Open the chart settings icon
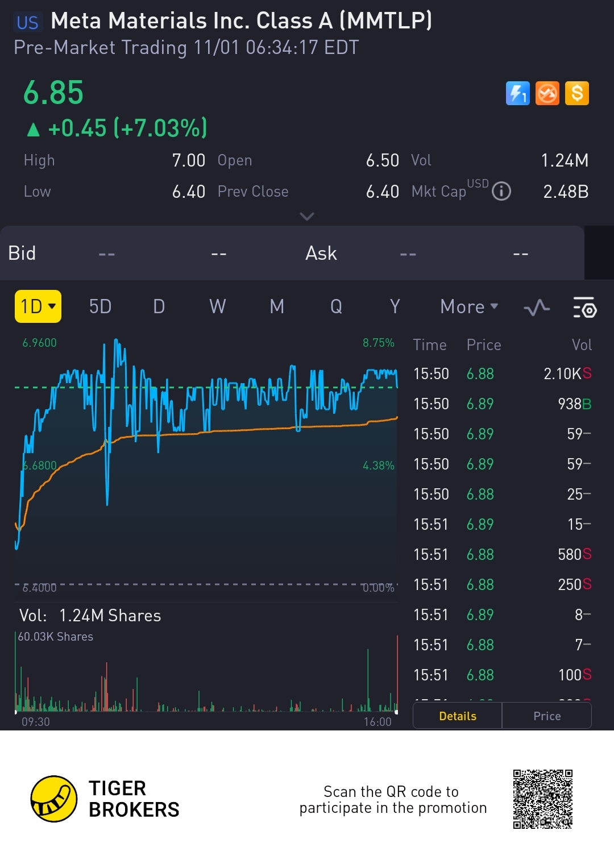The width and height of the screenshot is (614, 868). (584, 308)
